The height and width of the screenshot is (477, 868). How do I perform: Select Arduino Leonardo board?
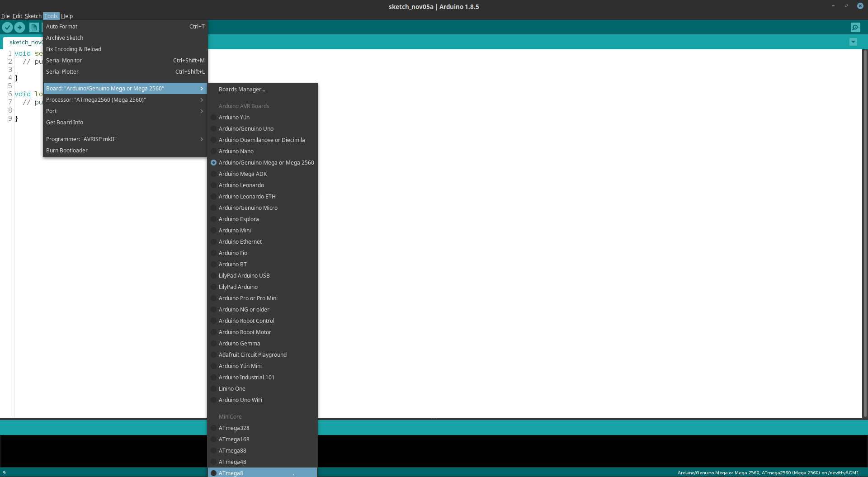click(x=263, y=185)
